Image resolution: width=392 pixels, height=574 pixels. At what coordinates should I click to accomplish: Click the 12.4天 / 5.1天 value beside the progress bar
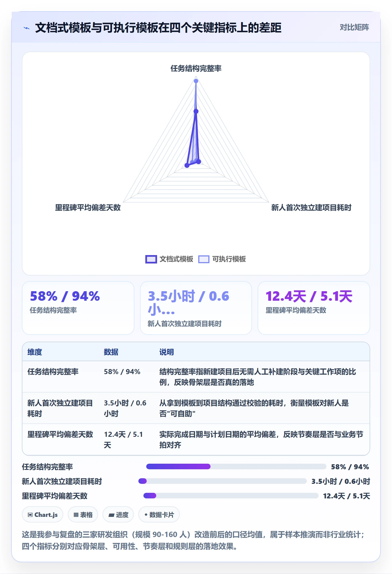point(346,496)
